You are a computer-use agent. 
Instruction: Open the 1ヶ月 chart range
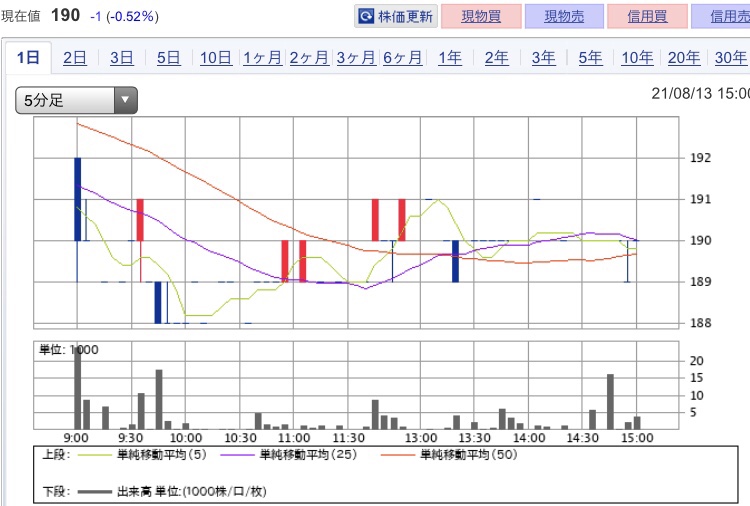point(262,58)
